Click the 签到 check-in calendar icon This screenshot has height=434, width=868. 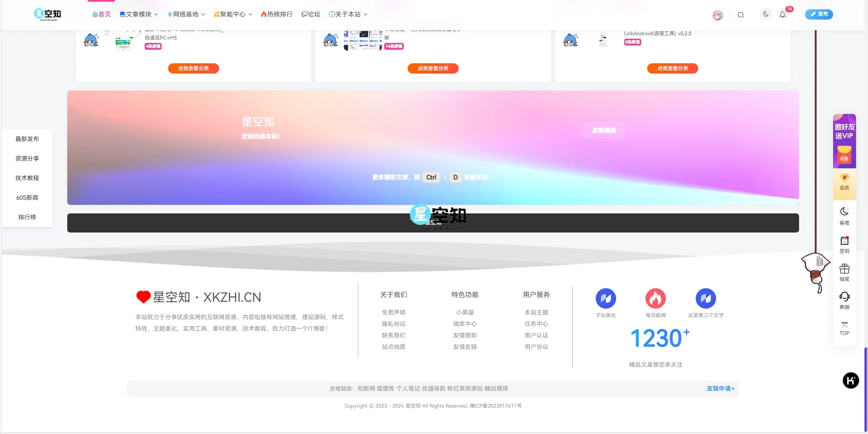pos(845,241)
